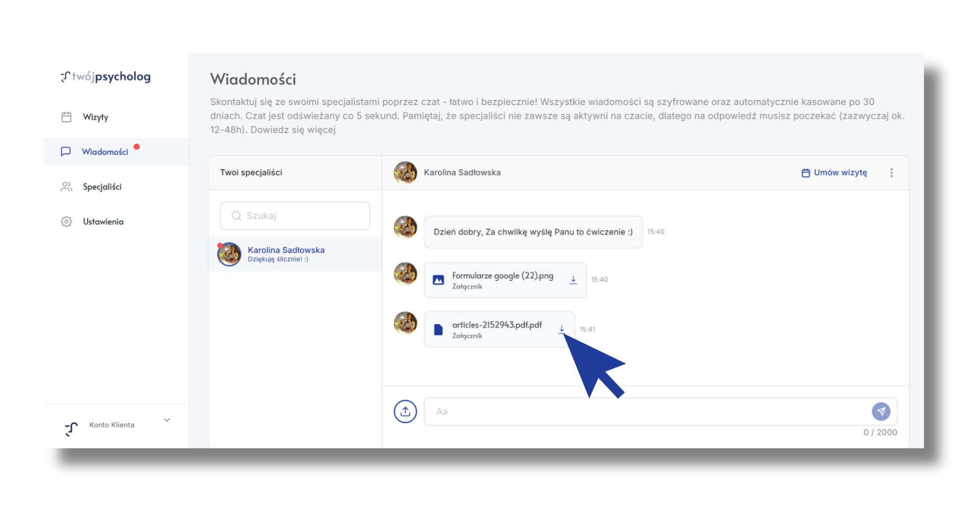The image size is (980, 507).
Task: Click sender avatar beside the Dzień dobry message
Action: (406, 227)
